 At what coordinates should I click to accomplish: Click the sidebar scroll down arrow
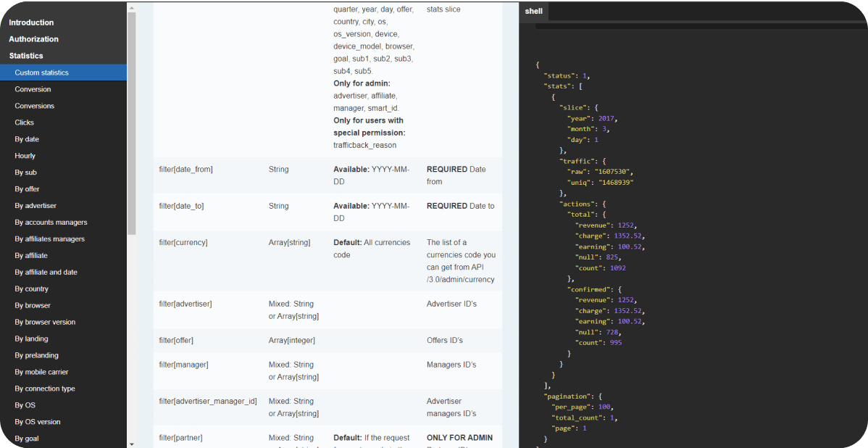pyautogui.click(x=131, y=443)
